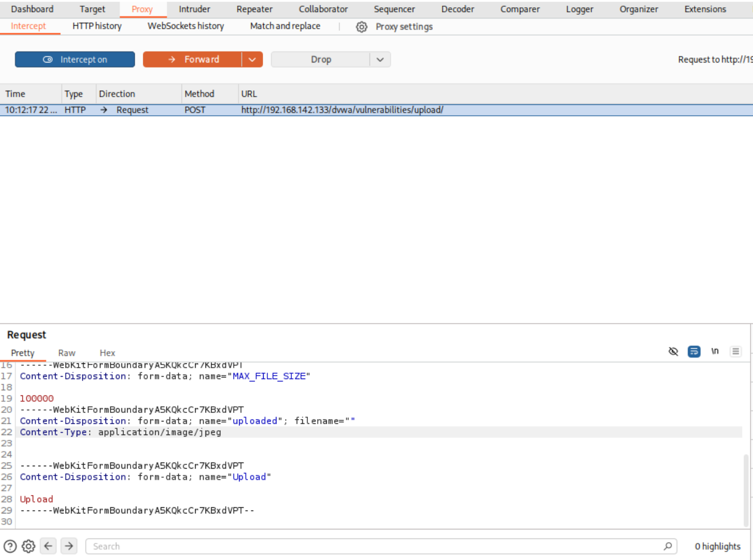Sort table by Time column header
The width and height of the screenshot is (753, 560).
click(29, 94)
